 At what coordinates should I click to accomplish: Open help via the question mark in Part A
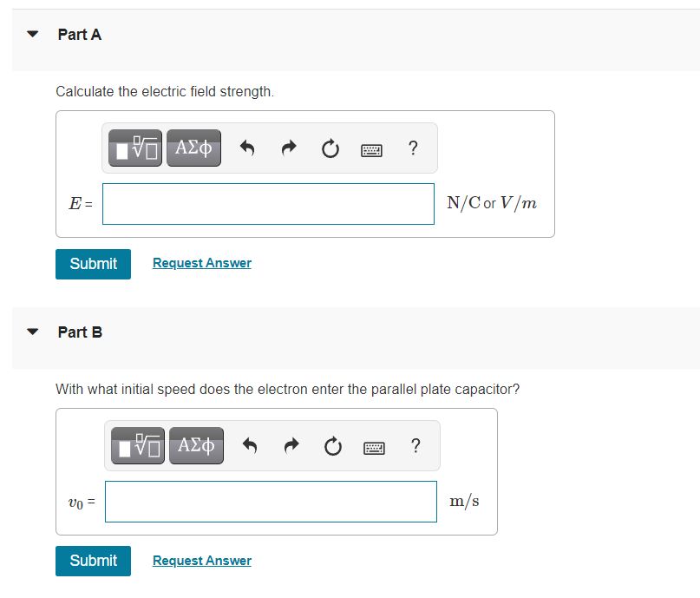pyautogui.click(x=413, y=148)
